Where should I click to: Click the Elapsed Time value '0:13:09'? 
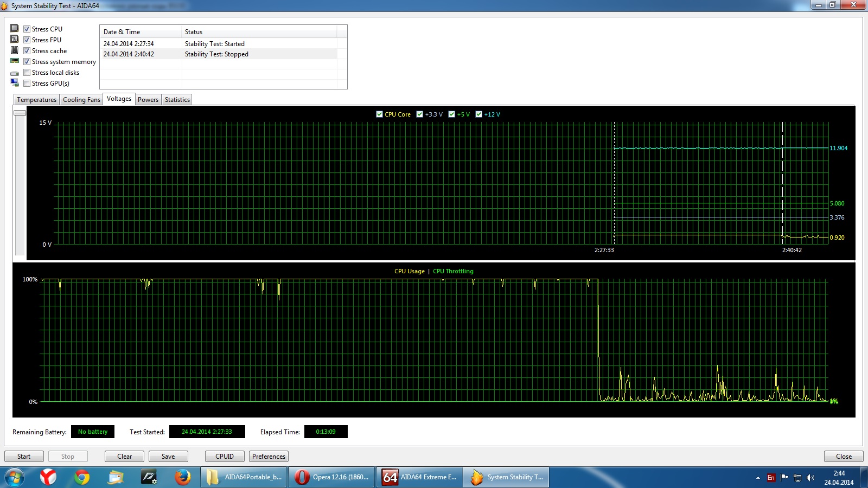point(325,432)
